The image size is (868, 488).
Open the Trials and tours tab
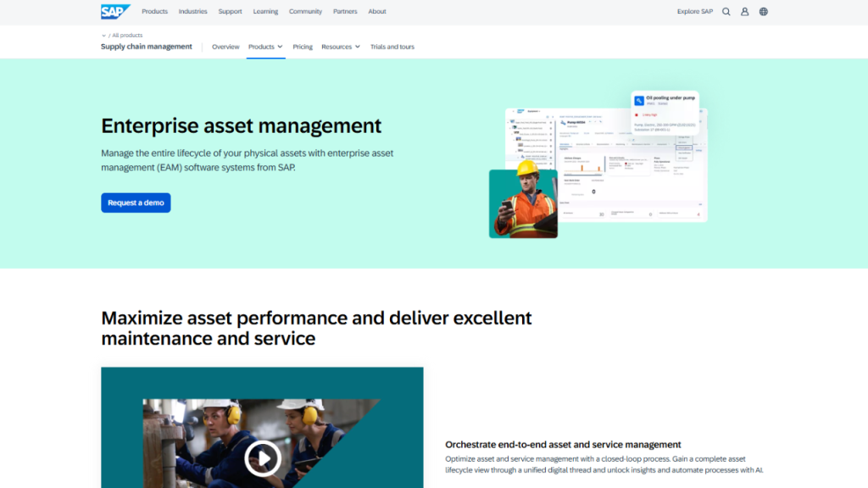(392, 47)
